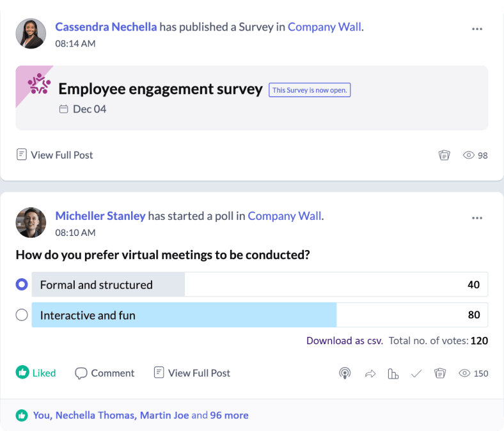The image size is (504, 431).
Task: Open Cassendra Nechella's profile link
Action: 106,27
